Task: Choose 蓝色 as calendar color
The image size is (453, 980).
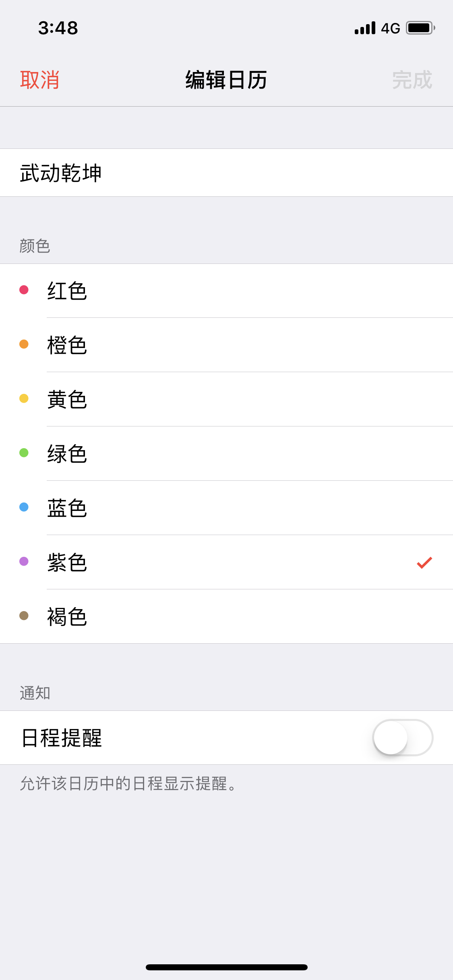Action: coord(67,508)
